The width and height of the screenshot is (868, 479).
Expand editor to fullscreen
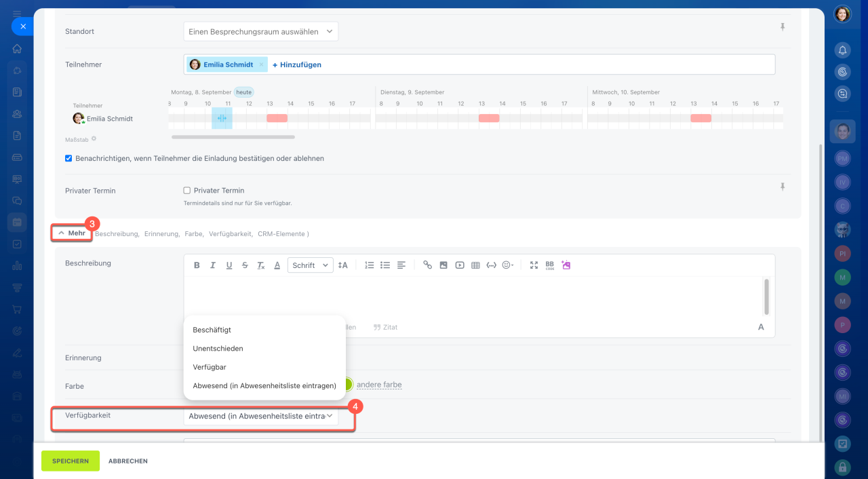(534, 265)
